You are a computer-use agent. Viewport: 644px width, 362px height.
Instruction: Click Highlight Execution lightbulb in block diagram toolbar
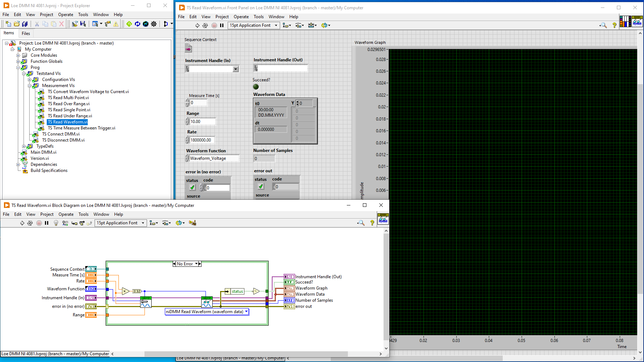pos(56,223)
